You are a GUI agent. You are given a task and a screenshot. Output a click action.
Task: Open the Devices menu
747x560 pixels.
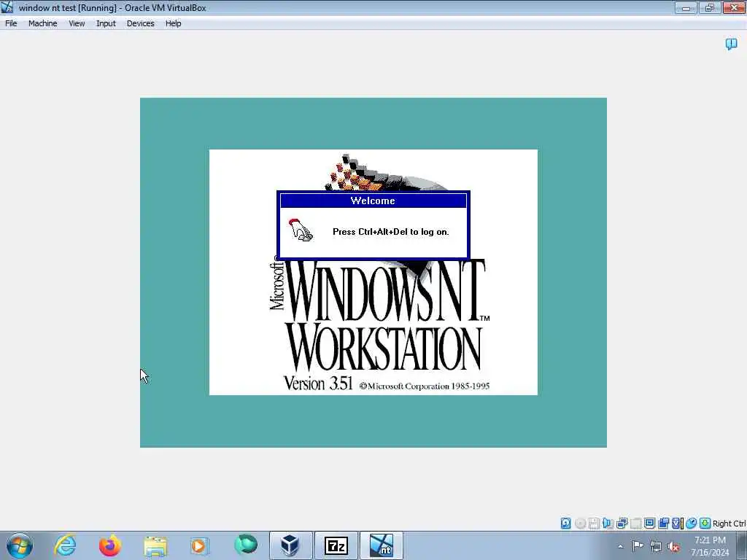pyautogui.click(x=140, y=23)
